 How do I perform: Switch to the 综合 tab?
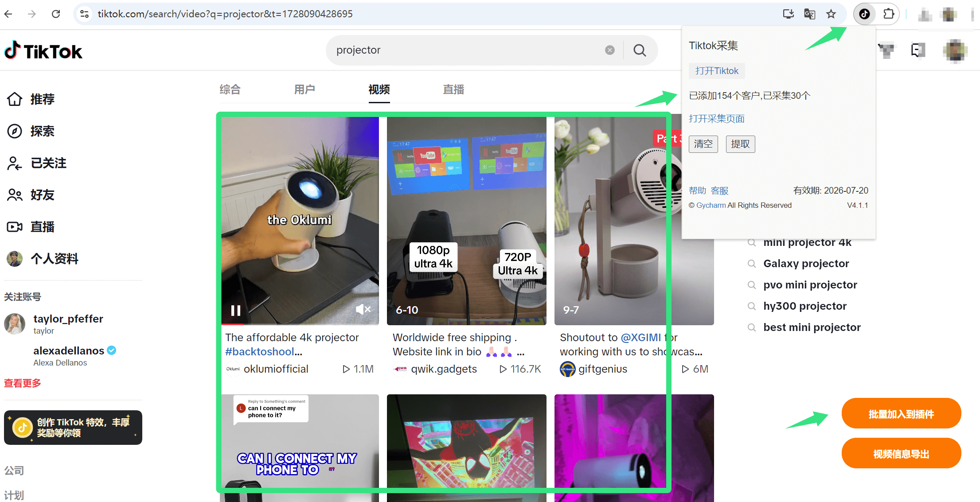click(x=230, y=90)
